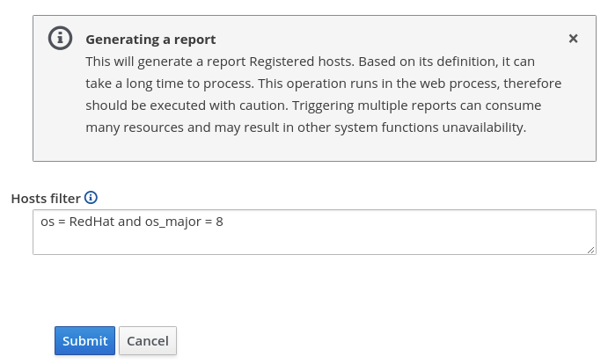Click the "and" operator in the filter
This screenshot has height=364, width=608.
(x=129, y=222)
